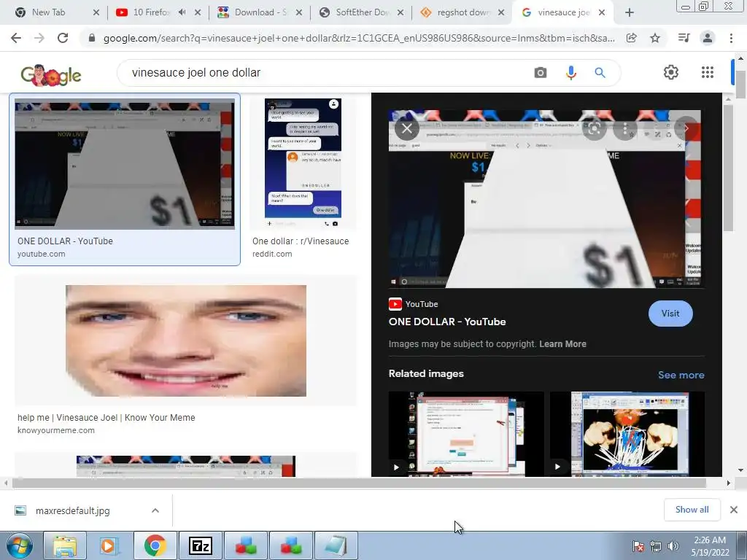This screenshot has width=747, height=560.
Task: Open the Google doodle logo
Action: (51, 75)
